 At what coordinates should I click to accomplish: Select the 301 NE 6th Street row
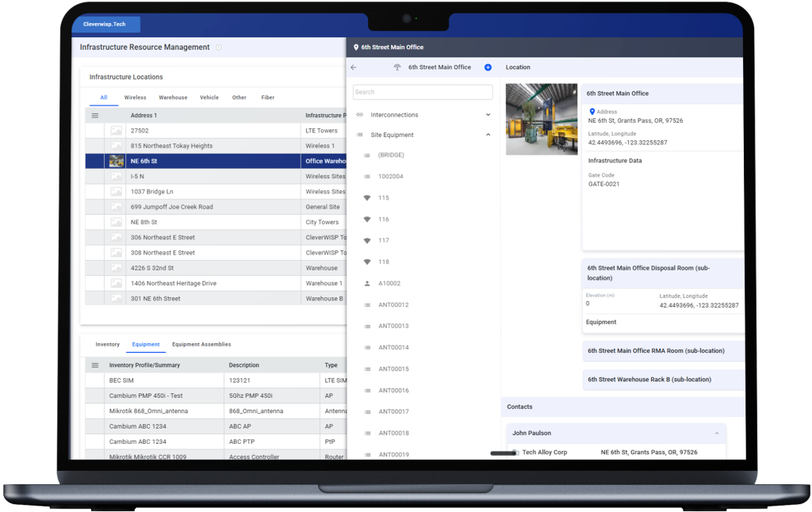[216, 299]
